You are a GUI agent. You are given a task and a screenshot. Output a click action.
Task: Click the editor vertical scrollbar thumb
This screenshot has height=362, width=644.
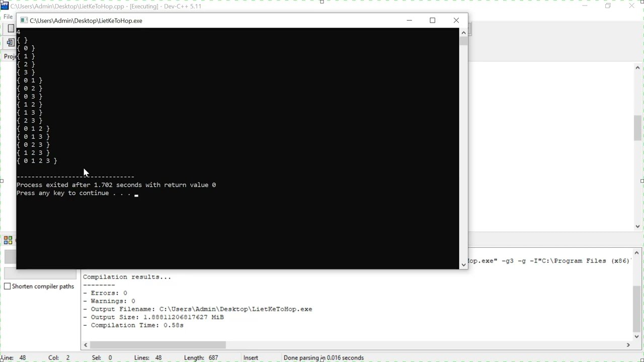pyautogui.click(x=637, y=128)
